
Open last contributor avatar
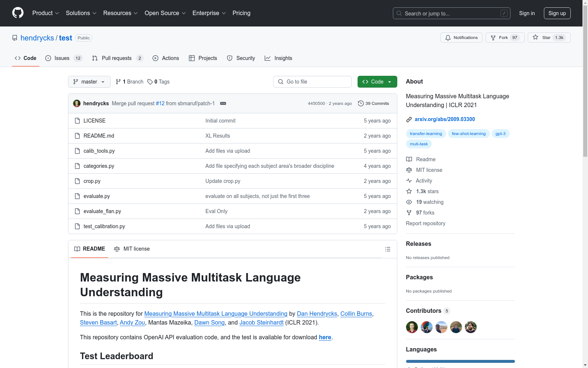[x=471, y=327]
